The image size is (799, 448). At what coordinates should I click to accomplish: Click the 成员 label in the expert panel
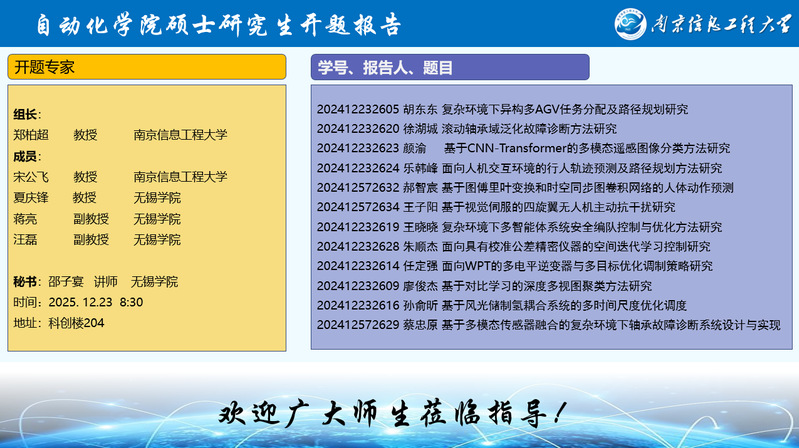pyautogui.click(x=27, y=156)
